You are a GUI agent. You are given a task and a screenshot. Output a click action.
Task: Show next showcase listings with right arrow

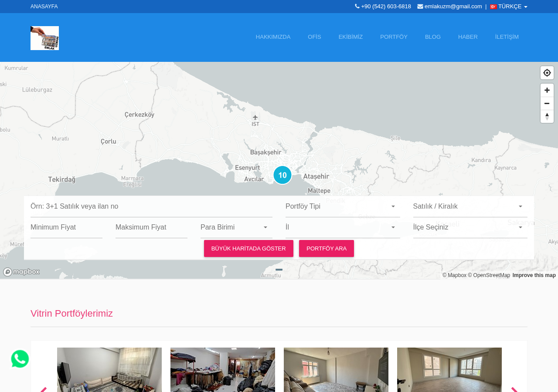coord(514,390)
